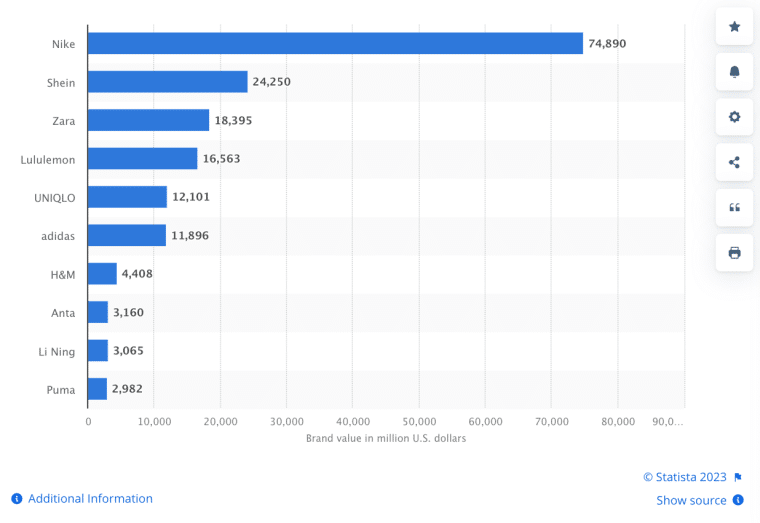This screenshot has height=523, width=760.
Task: Click the Show source link
Action: (x=691, y=500)
